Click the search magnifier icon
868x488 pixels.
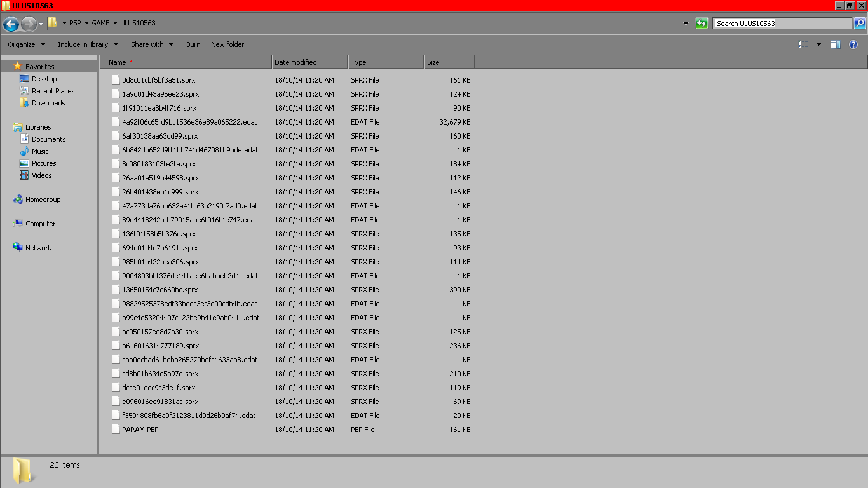[x=859, y=24]
